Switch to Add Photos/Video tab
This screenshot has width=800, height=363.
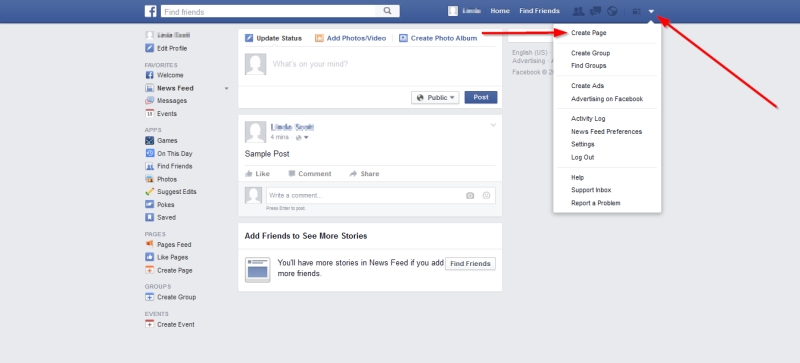click(351, 38)
